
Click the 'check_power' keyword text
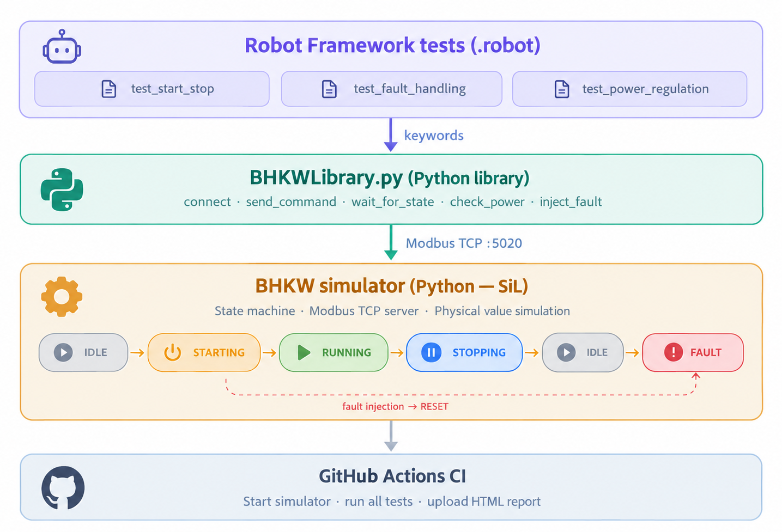point(487,202)
